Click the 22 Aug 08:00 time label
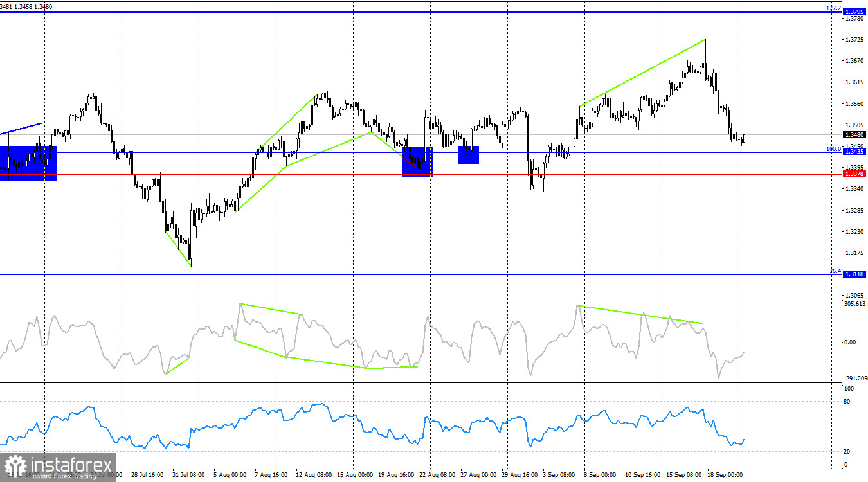Image resolution: width=868 pixels, height=482 pixels. tap(436, 476)
